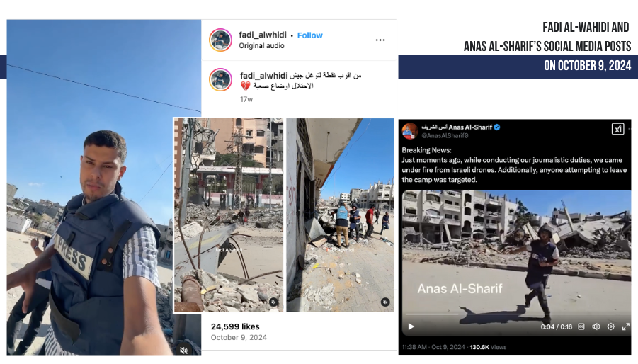The width and height of the screenshot is (638, 364).
Task: Select the rubble street video thumbnail
Action: (228, 215)
